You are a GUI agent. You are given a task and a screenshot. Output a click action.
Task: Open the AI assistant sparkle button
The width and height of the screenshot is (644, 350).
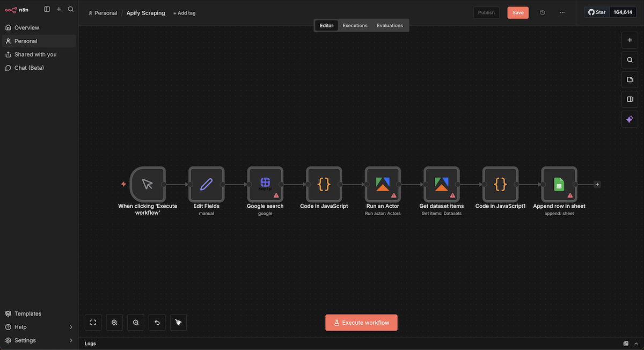(x=630, y=119)
